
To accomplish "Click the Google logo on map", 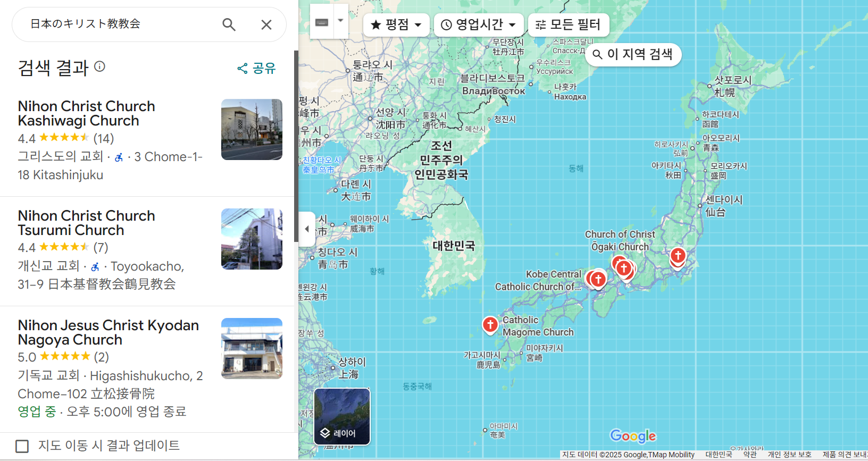I will pyautogui.click(x=633, y=436).
